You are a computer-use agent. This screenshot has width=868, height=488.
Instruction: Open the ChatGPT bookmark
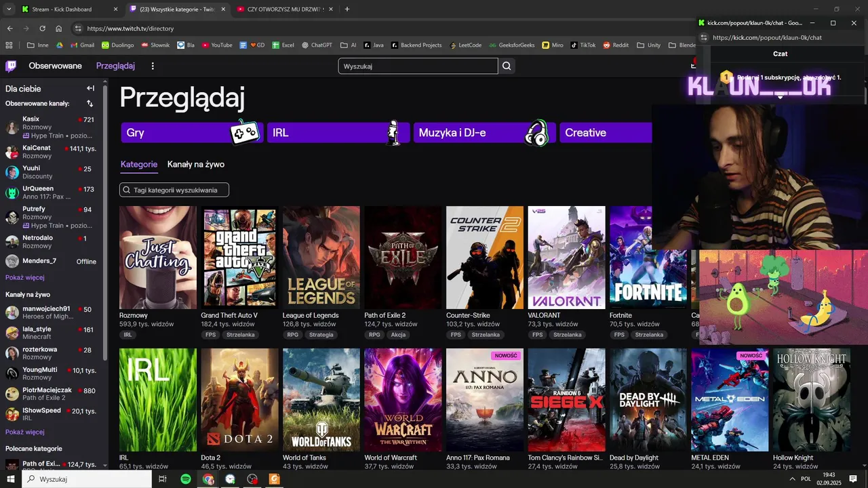pyautogui.click(x=316, y=45)
